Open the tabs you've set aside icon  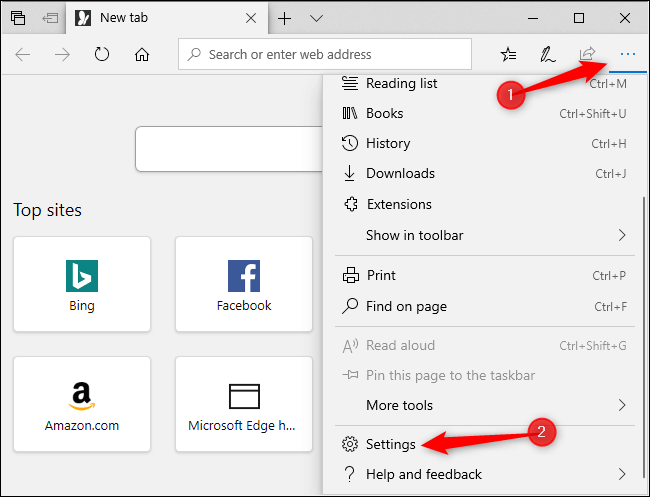(x=18, y=18)
